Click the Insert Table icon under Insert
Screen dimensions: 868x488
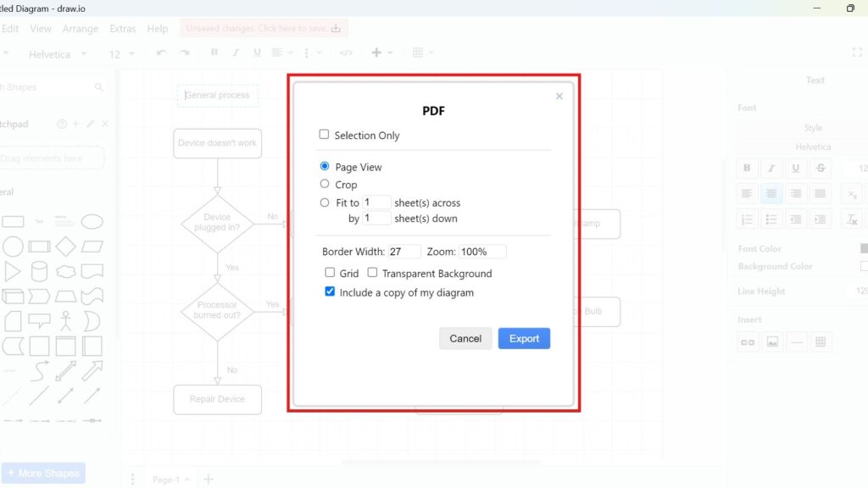tap(821, 341)
